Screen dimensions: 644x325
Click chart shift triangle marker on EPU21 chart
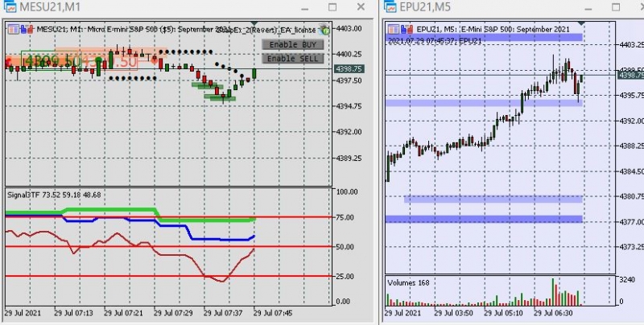pos(581,23)
